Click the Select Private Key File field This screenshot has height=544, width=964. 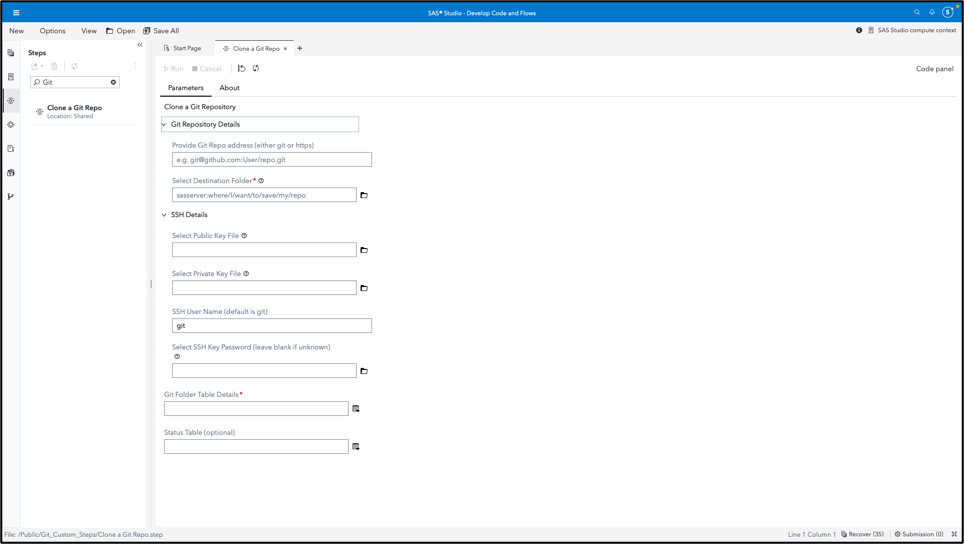(x=264, y=288)
